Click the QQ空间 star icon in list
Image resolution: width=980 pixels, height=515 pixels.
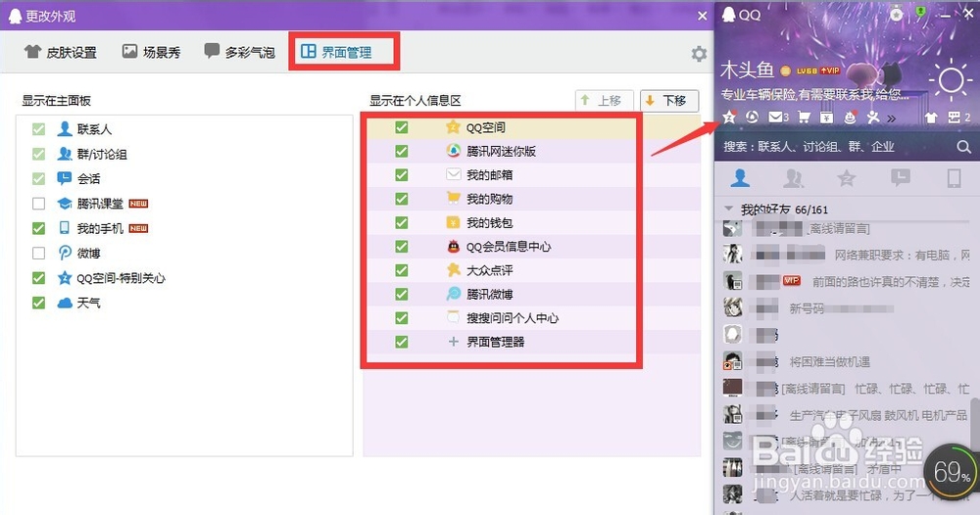453,127
